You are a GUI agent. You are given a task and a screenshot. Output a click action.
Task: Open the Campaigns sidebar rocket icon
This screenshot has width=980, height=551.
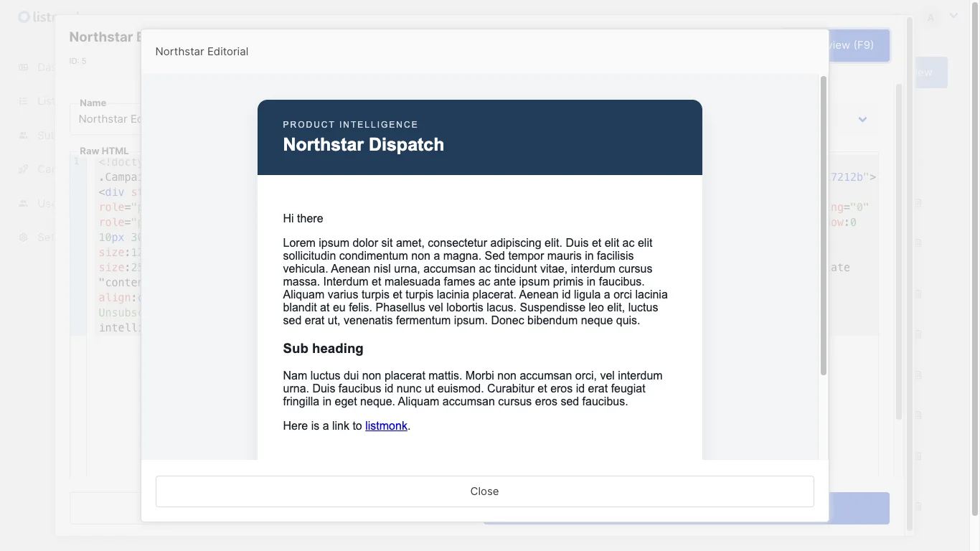pyautogui.click(x=24, y=169)
